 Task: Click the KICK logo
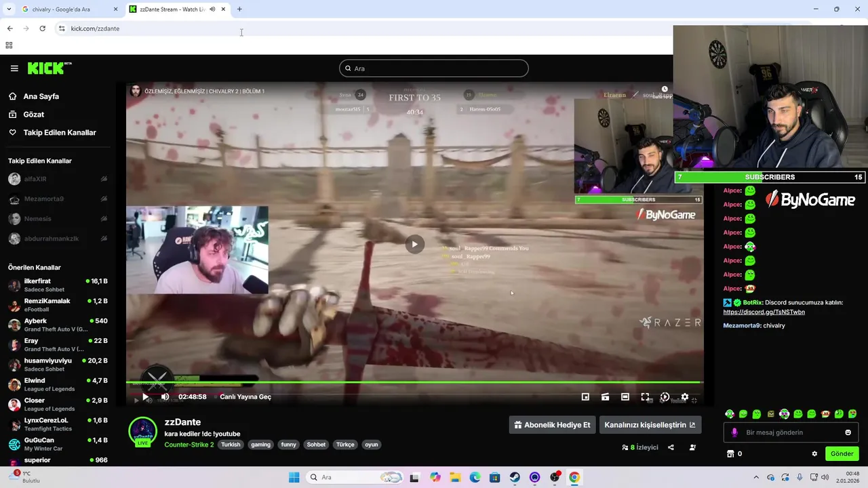click(50, 68)
